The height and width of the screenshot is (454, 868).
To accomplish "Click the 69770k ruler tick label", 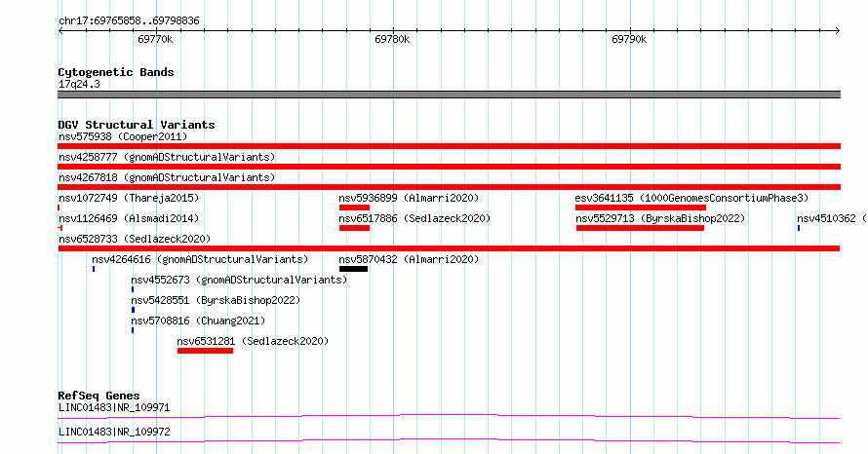I will pos(155,39).
